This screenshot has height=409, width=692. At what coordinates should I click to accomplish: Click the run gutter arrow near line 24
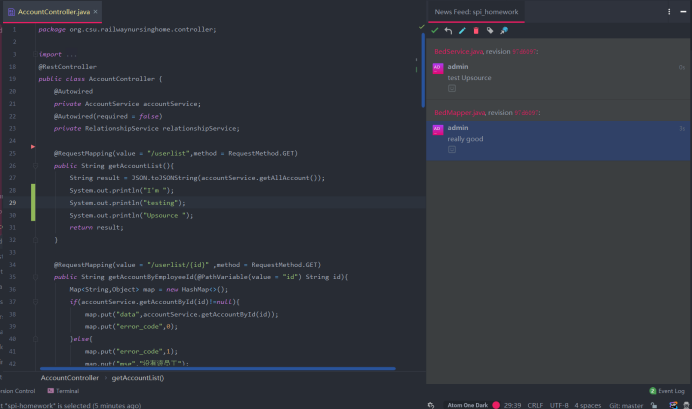coord(33,146)
